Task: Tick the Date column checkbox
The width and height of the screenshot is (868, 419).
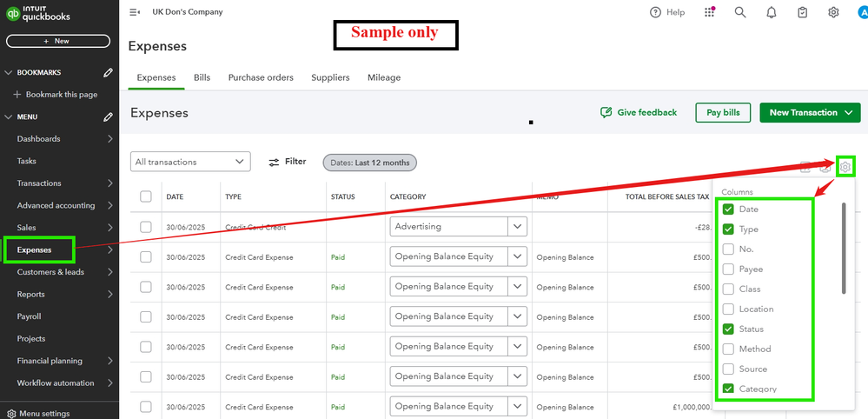Action: [x=728, y=209]
